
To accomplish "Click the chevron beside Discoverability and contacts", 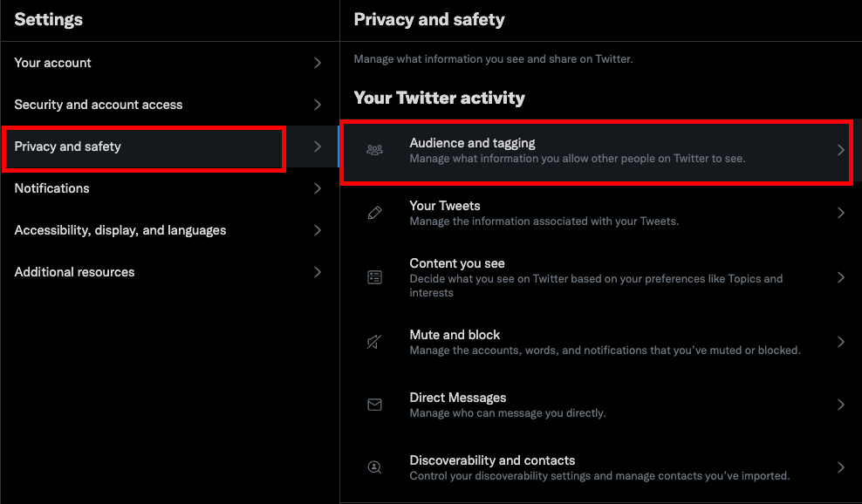I will click(x=840, y=467).
